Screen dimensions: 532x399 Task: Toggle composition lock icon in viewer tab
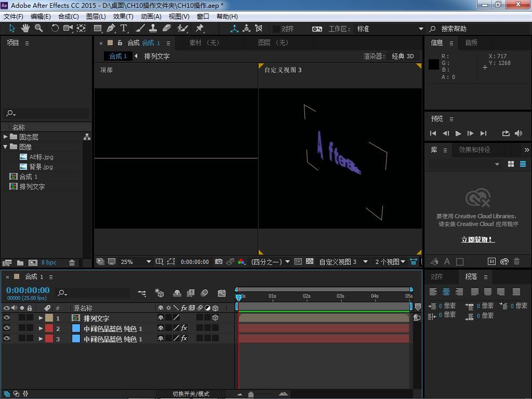pos(120,43)
